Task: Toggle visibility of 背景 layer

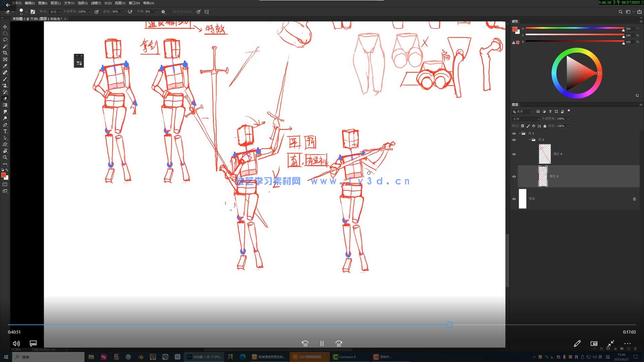Action: tap(514, 199)
